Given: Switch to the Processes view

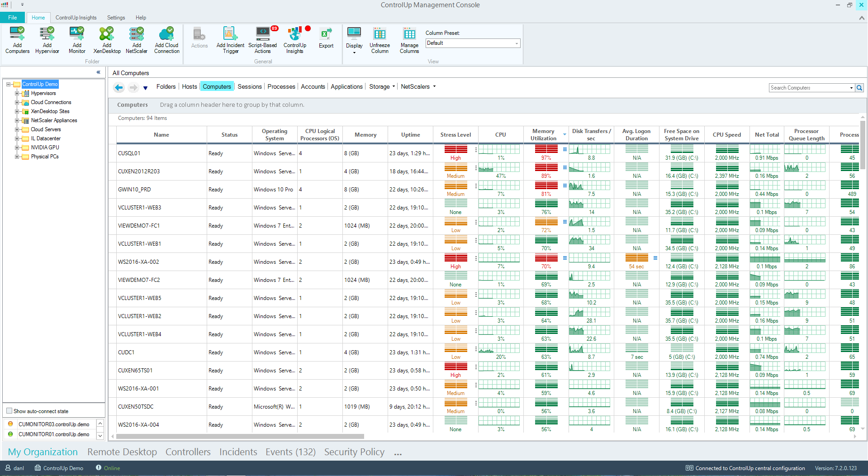Looking at the screenshot, I should 281,86.
